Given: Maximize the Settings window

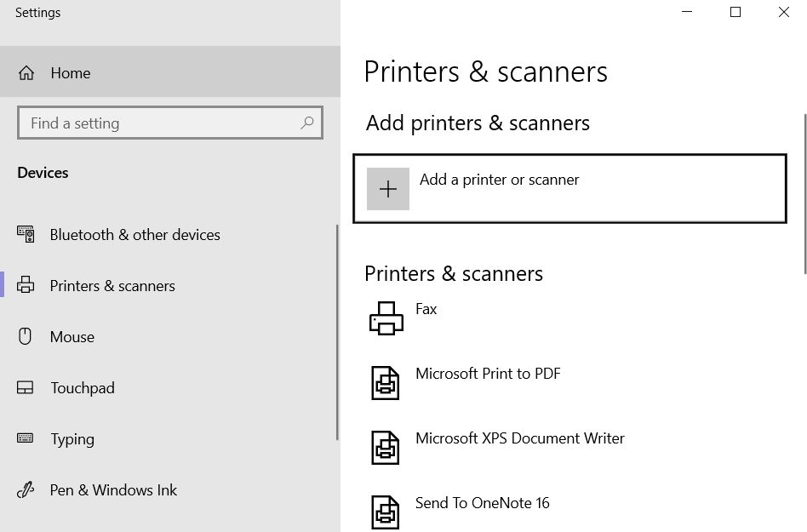Looking at the screenshot, I should coord(735,12).
